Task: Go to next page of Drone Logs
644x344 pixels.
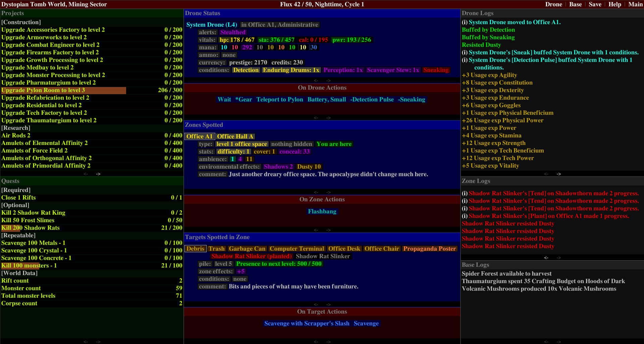Action: click(559, 174)
